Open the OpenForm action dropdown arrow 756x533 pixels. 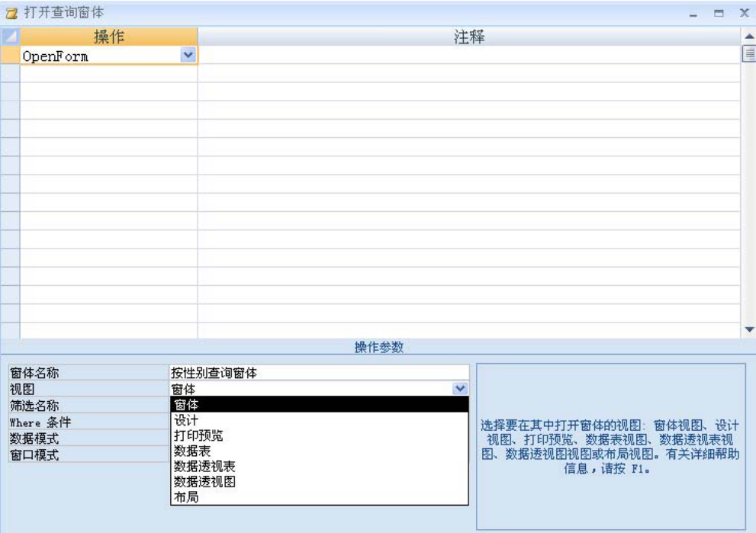188,55
